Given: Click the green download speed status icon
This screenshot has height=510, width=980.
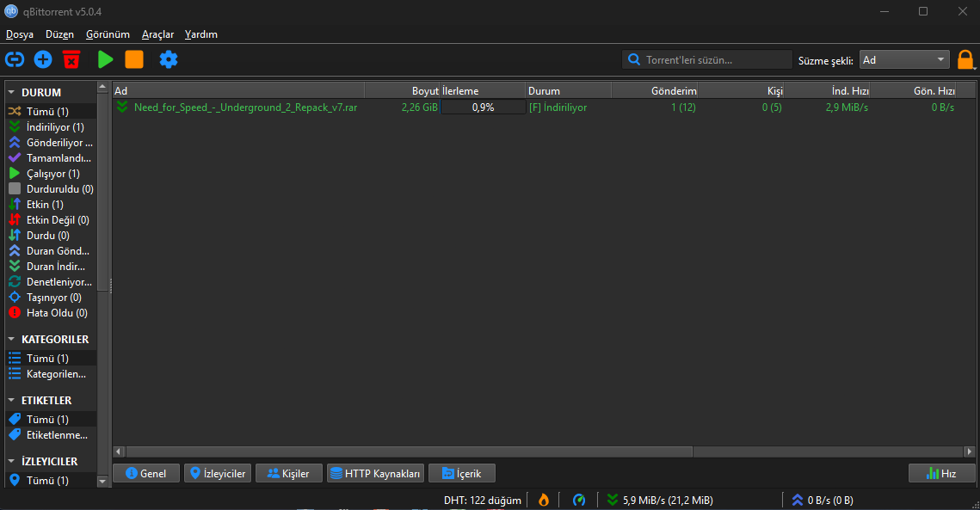Looking at the screenshot, I should click(613, 500).
